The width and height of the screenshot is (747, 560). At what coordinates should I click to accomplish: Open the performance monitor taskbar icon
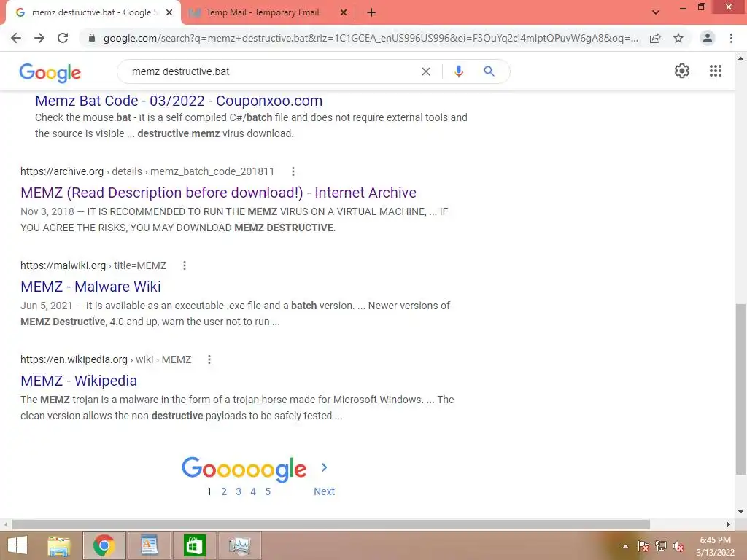pos(239,545)
